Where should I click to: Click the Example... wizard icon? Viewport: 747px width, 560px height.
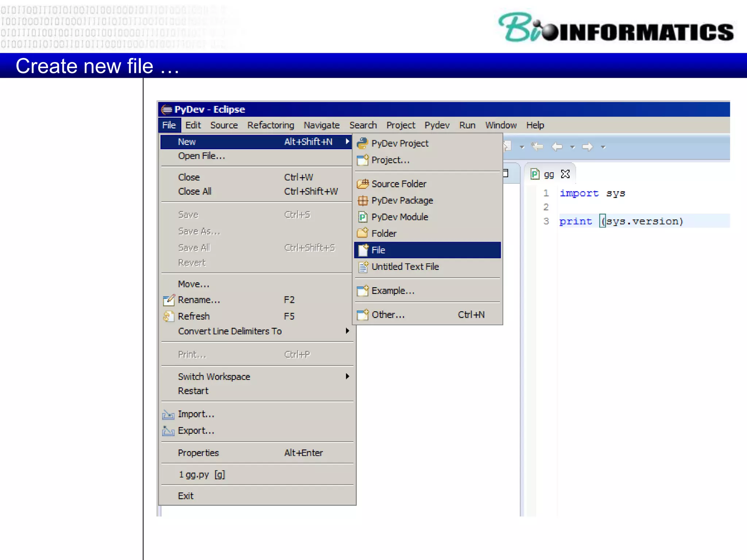point(363,291)
